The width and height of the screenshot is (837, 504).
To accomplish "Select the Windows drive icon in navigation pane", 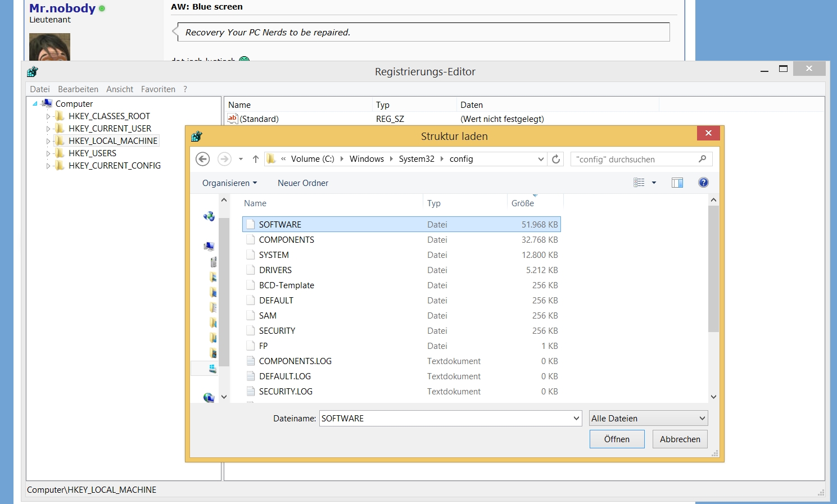I will [x=212, y=369].
